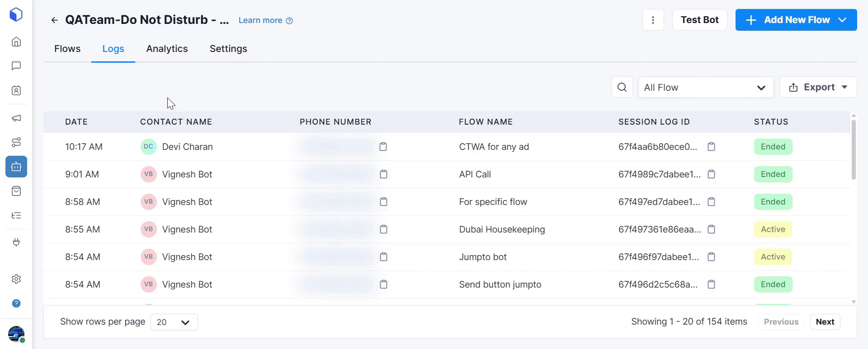The image size is (868, 349).
Task: Switch to the Analytics tab
Action: coord(167,49)
